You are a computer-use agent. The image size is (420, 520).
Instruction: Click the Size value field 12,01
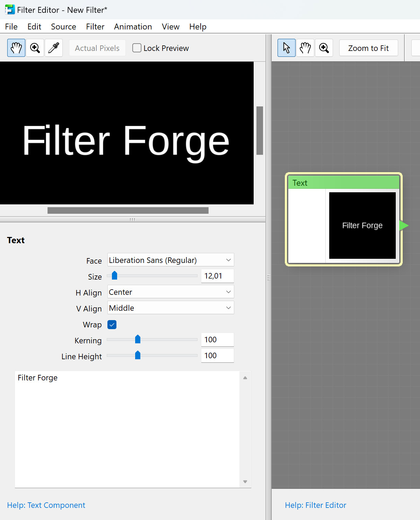pos(217,276)
